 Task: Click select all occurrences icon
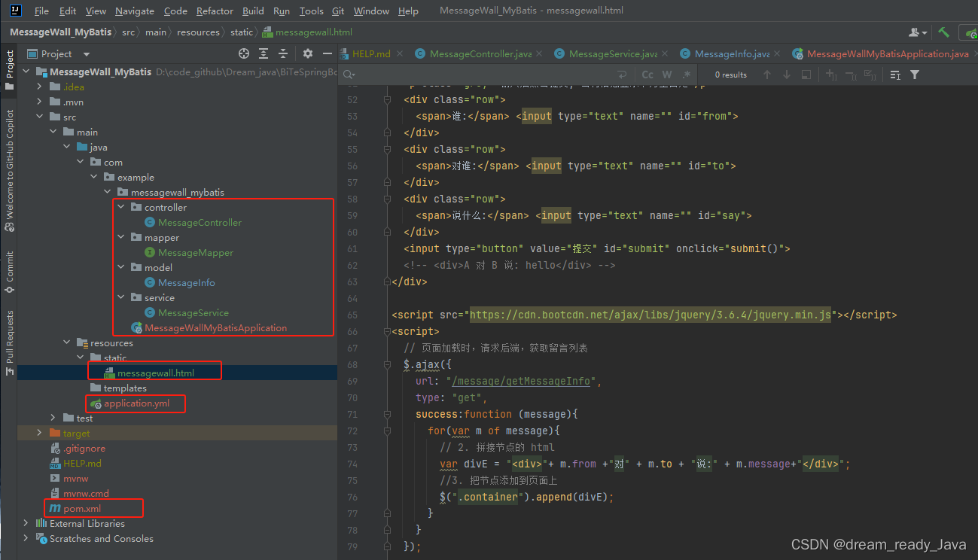870,75
